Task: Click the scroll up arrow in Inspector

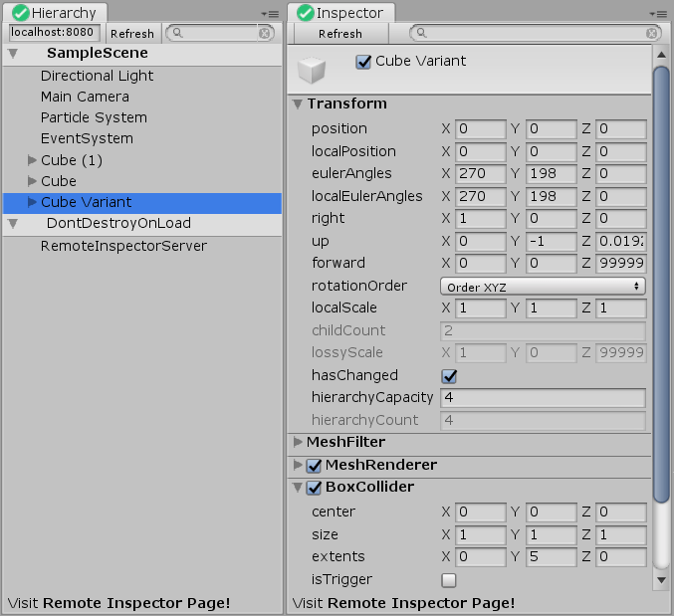Action: coord(661,55)
